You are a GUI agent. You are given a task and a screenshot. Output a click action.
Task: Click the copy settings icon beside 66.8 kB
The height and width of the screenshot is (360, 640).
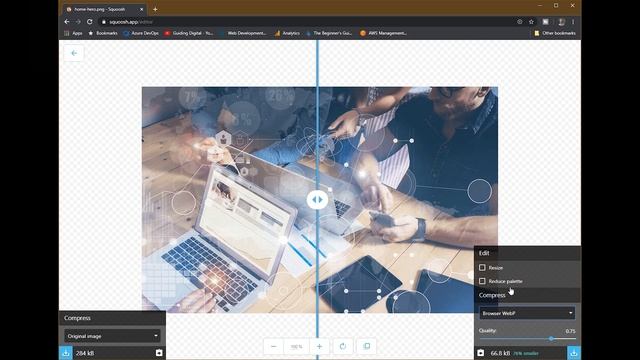click(481, 353)
